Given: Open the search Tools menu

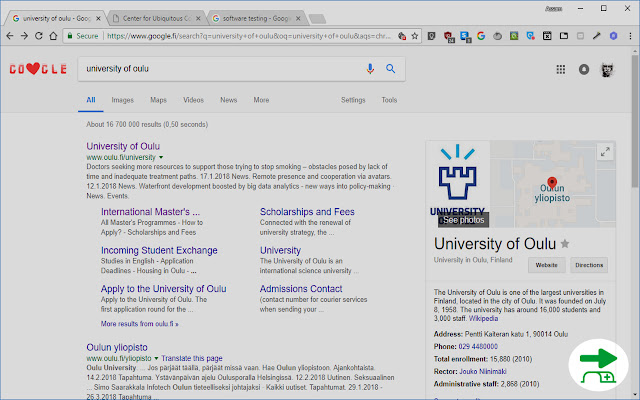Looking at the screenshot, I should 389,100.
